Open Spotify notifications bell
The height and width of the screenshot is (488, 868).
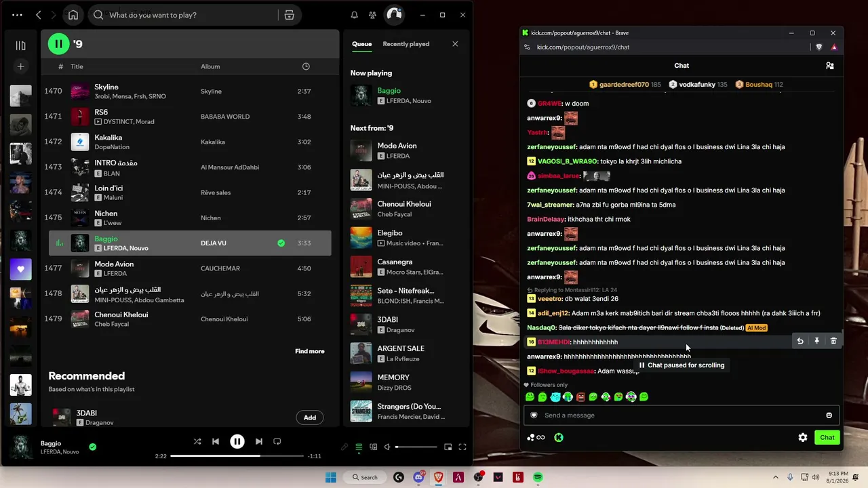(354, 15)
